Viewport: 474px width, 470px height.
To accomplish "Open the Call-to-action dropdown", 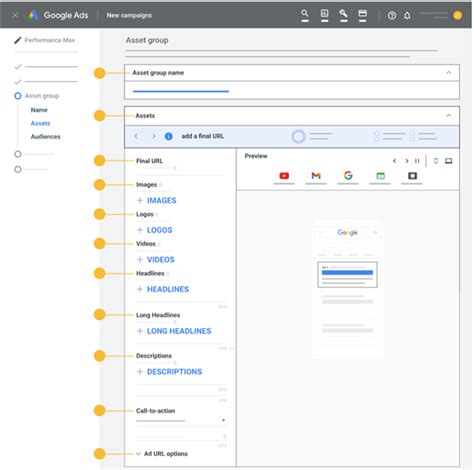I will pos(181,420).
